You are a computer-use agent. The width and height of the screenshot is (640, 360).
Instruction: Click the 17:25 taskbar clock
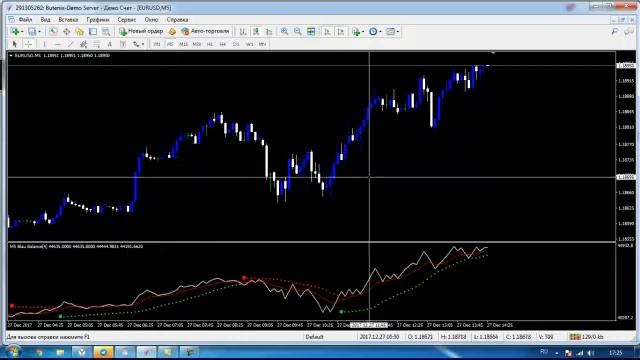coord(616,353)
